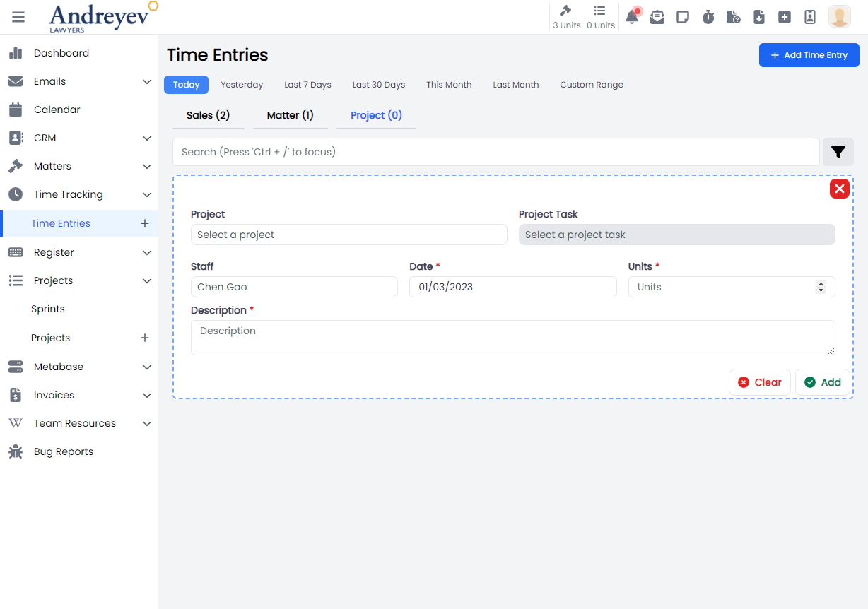
Task: Open the sticky note icon
Action: 683,17
